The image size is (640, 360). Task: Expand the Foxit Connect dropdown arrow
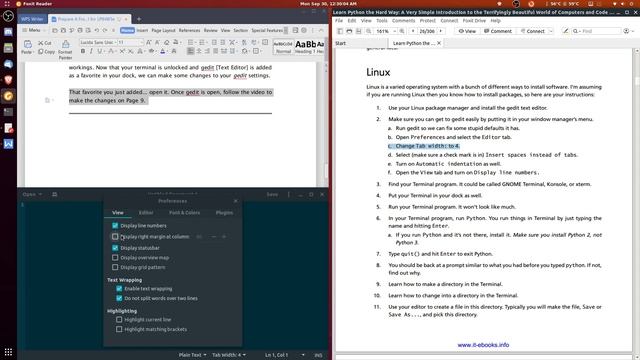(551, 31)
